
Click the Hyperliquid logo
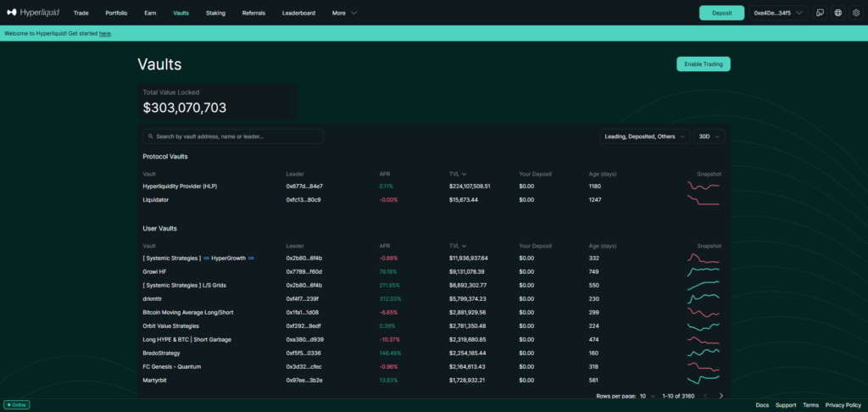pyautogui.click(x=33, y=12)
